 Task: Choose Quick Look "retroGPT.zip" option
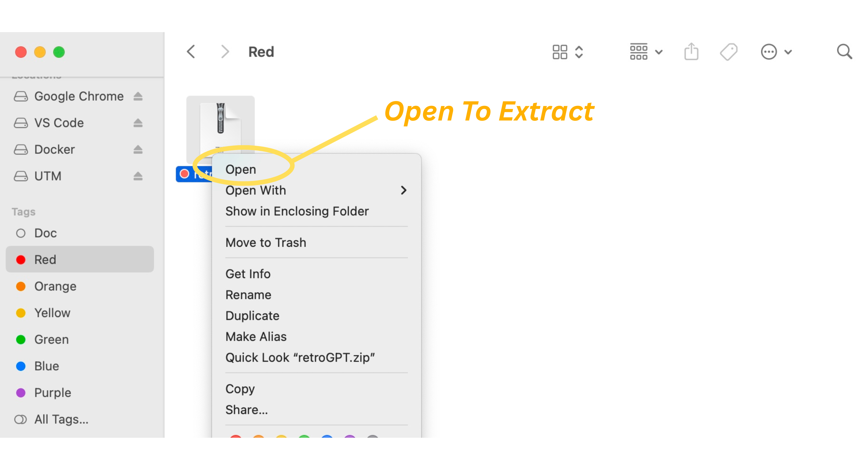pos(300,358)
